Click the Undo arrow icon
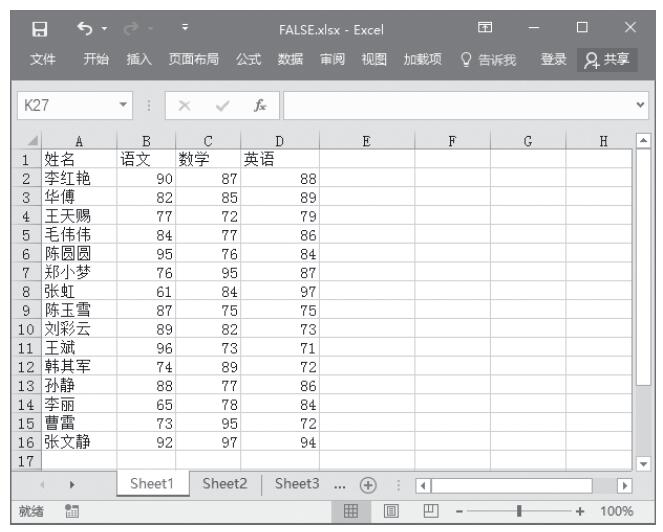The width and height of the screenshot is (663, 532). pyautogui.click(x=85, y=29)
